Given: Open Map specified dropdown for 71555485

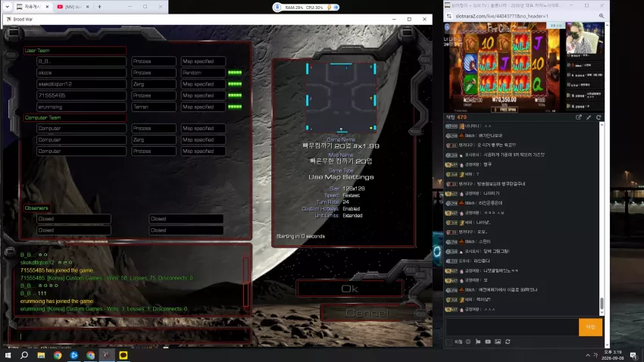Looking at the screenshot, I should pyautogui.click(x=203, y=95).
